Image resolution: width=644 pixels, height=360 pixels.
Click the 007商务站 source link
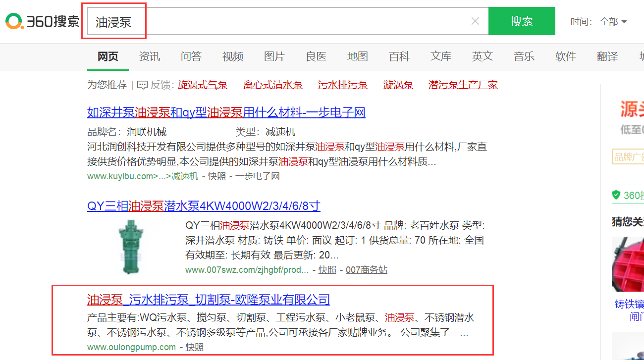pos(367,270)
